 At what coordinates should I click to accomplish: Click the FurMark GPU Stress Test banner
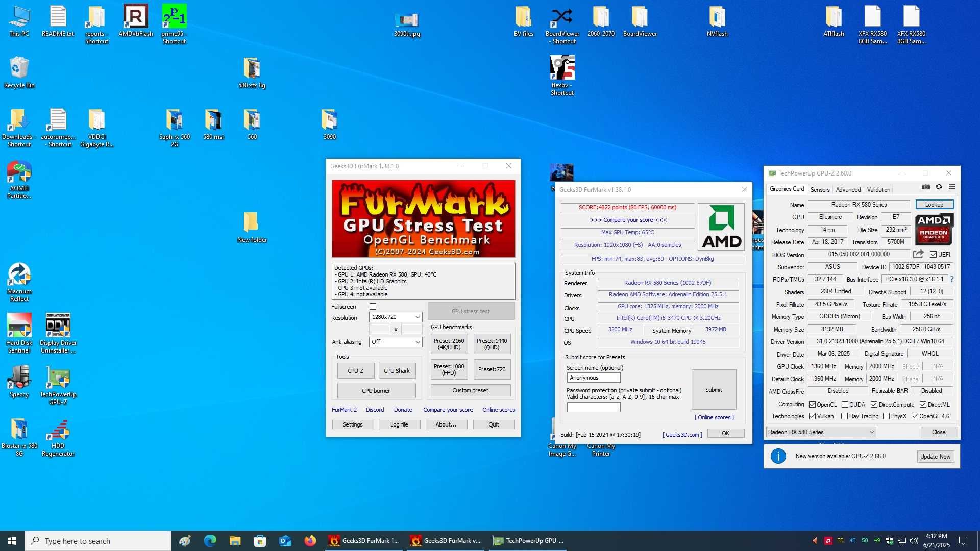point(423,218)
